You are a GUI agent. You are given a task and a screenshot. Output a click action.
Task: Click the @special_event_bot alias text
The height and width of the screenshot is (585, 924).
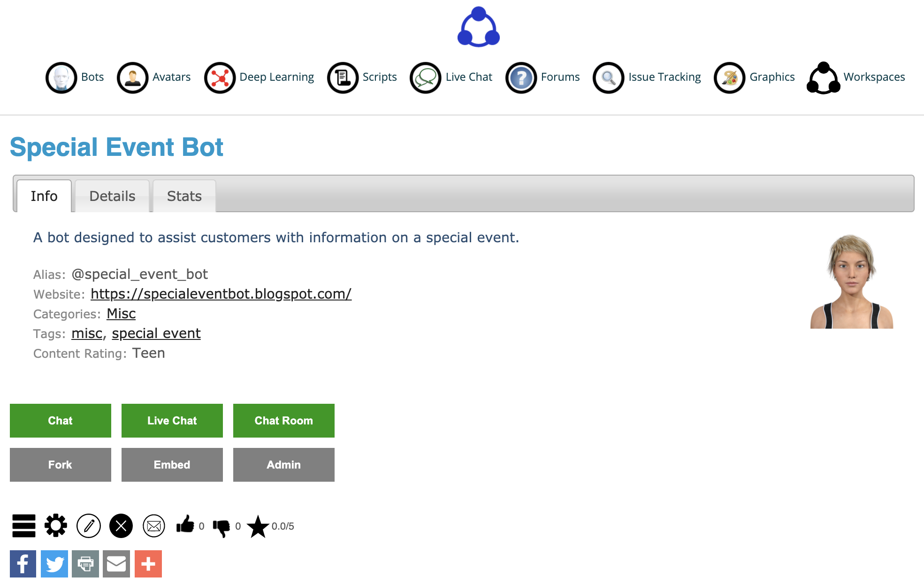point(140,274)
